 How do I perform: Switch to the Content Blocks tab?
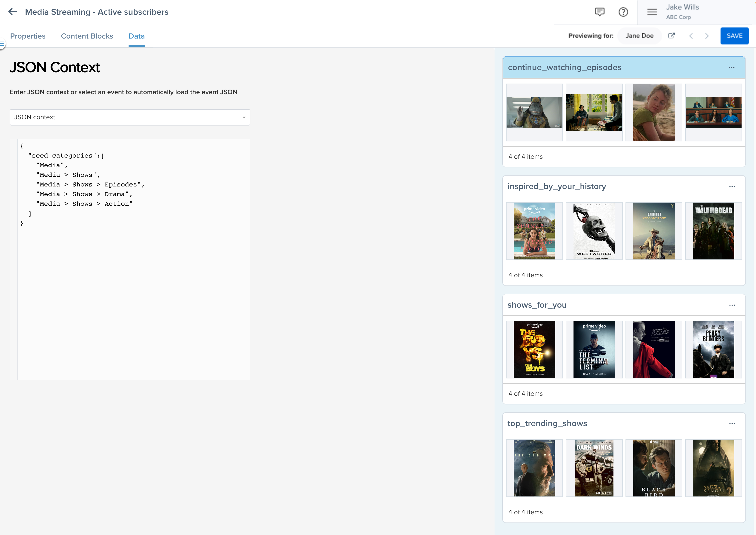87,36
